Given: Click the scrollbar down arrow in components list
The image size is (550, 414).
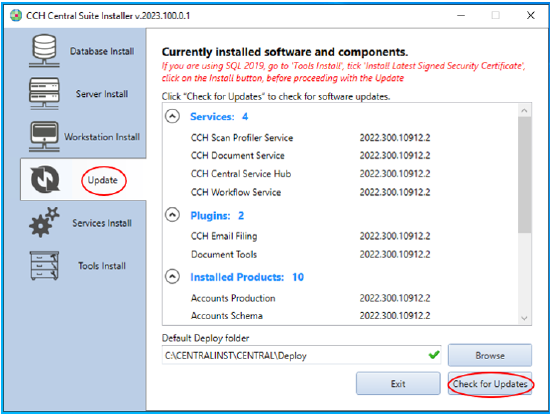Looking at the screenshot, I should [524, 318].
